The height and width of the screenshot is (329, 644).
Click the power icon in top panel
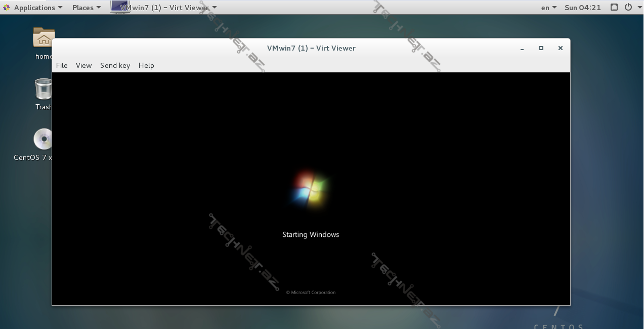[628, 8]
